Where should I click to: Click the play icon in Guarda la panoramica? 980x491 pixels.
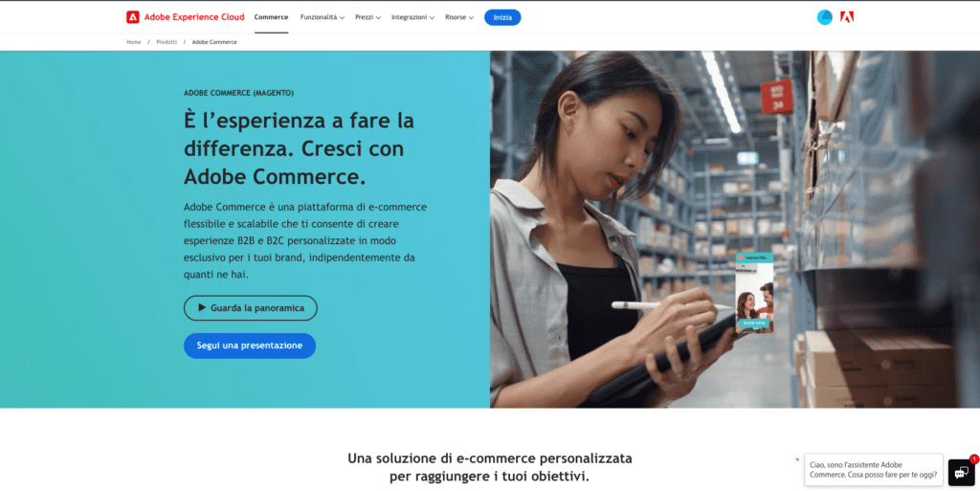point(202,307)
